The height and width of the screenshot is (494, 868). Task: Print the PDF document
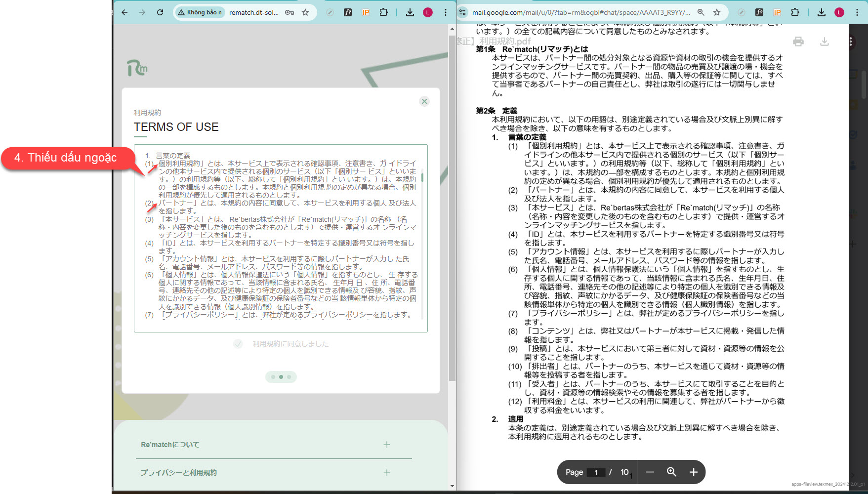coord(798,41)
